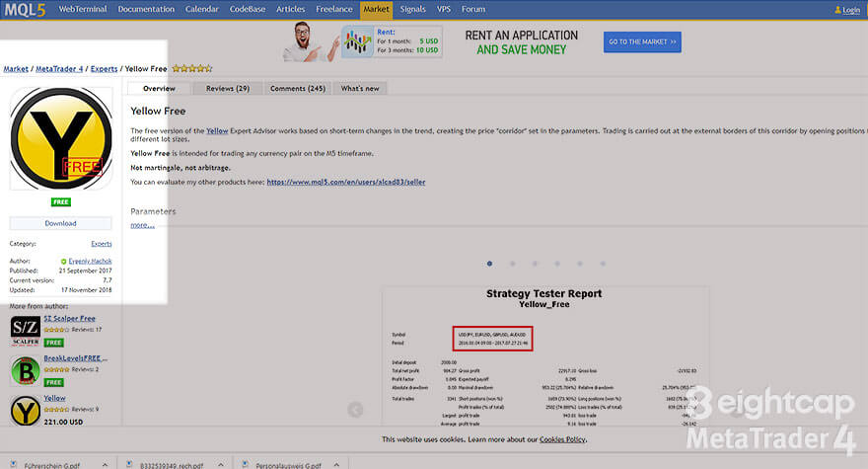868x469 pixels.
Task: Go to Freelance section
Action: [x=333, y=10]
